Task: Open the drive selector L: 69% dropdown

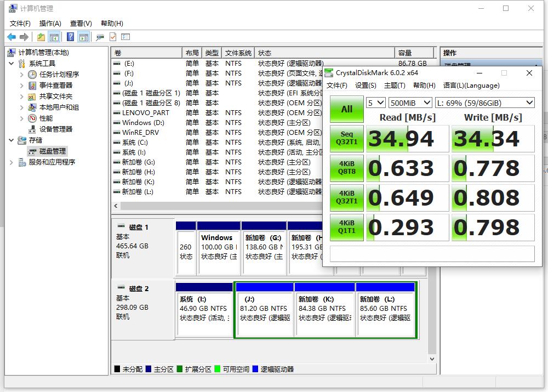Action: 485,103
